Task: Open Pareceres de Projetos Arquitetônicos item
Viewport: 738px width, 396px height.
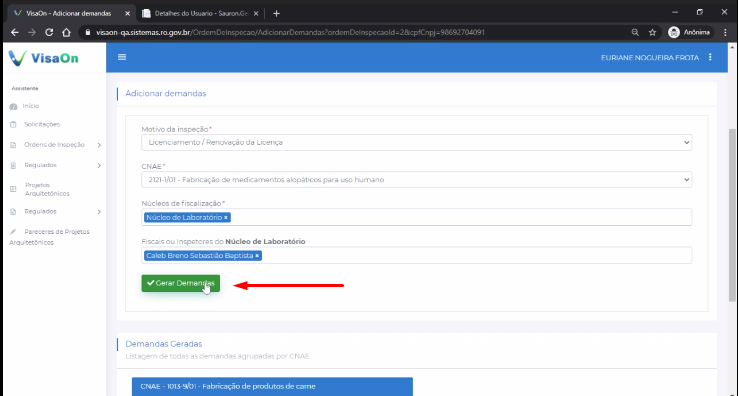Action: click(x=49, y=237)
